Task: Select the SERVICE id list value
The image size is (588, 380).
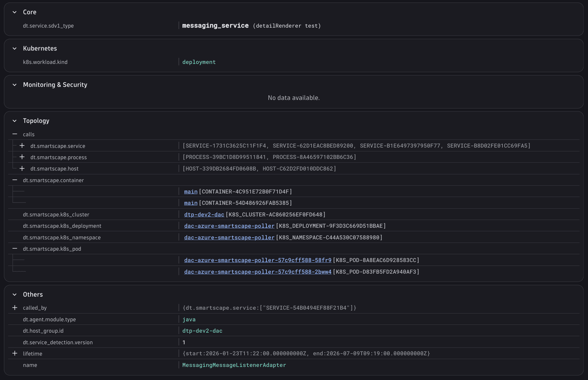Action: coord(357,146)
